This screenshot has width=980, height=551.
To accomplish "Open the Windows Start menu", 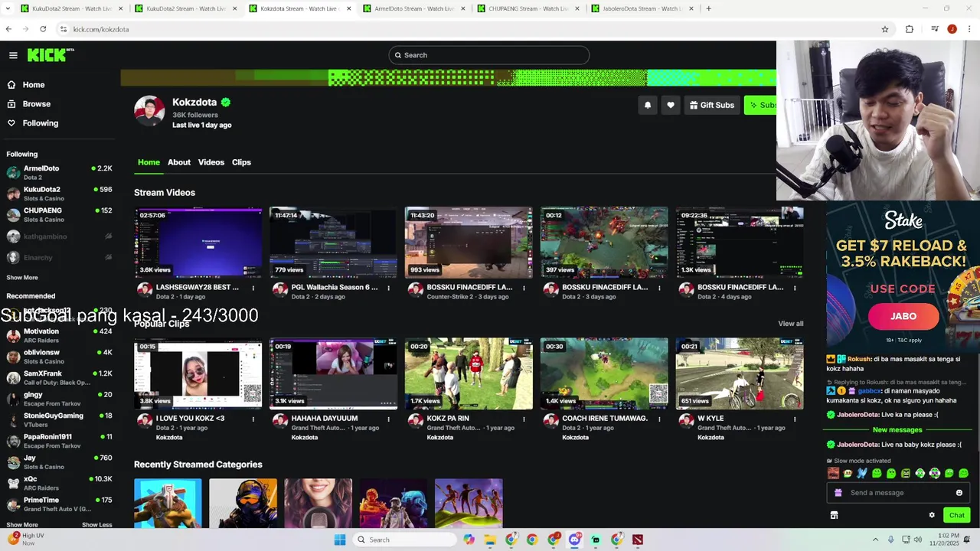I will [x=340, y=540].
